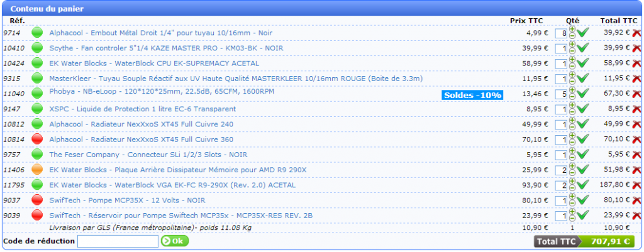Remove Alphacool Embout Métal Droit from cart

tap(636, 33)
